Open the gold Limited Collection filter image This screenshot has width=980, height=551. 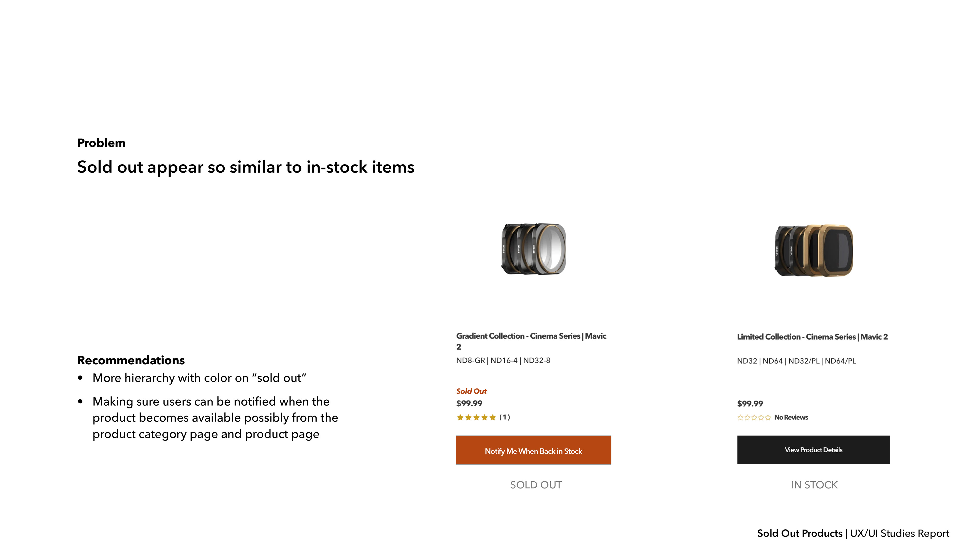[x=814, y=250]
